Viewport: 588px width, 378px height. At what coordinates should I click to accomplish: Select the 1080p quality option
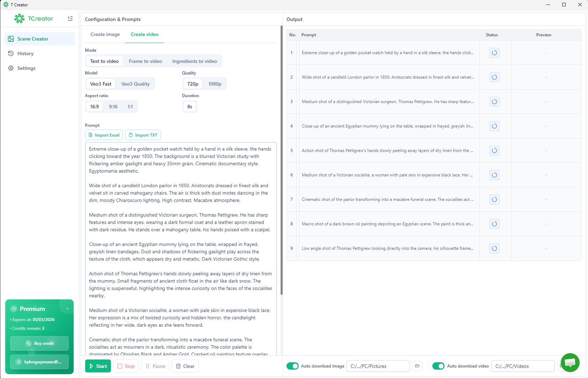(x=215, y=84)
